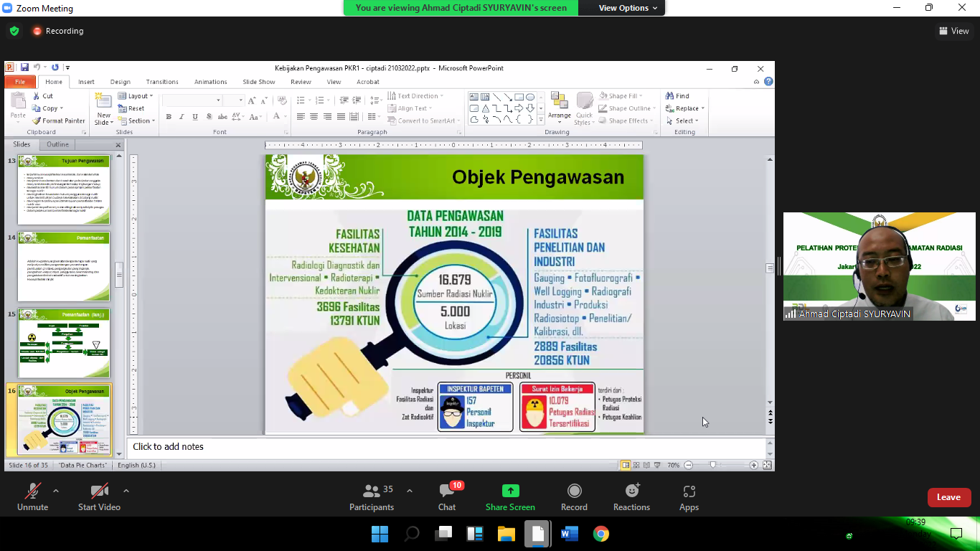Click the zoom out minus button
The width and height of the screenshot is (980, 551).
point(689,465)
